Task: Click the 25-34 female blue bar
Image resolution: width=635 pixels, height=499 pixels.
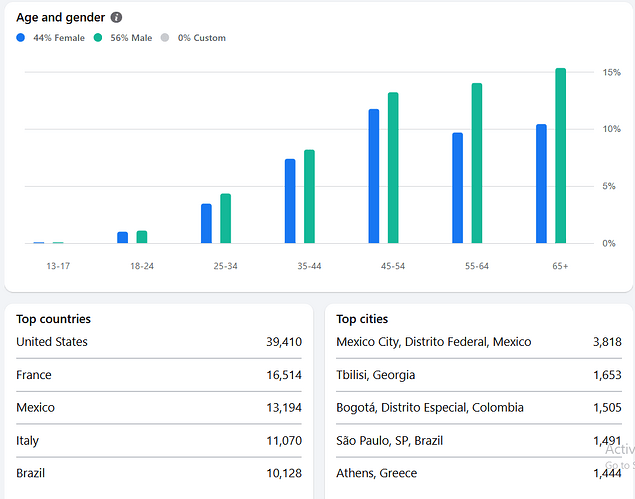Action: 206,224
